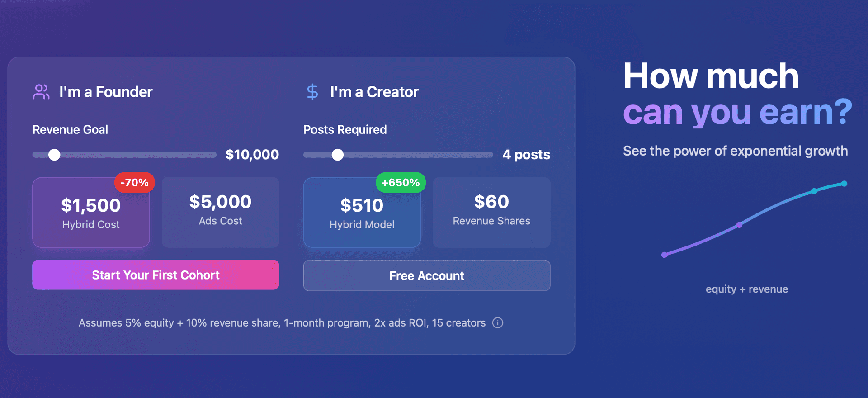868x398 pixels.
Task: Select the $1,500 Hybrid Cost card
Action: [x=91, y=213]
